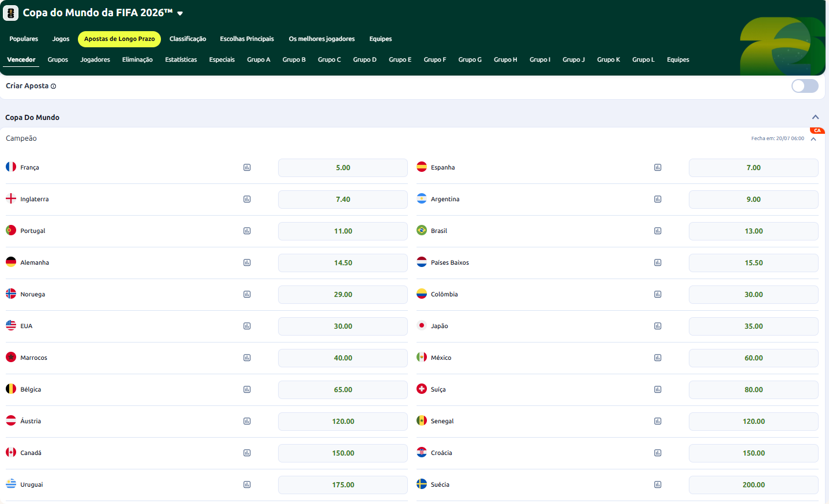
Task: Select the Grupos sub-tab
Action: tap(58, 60)
